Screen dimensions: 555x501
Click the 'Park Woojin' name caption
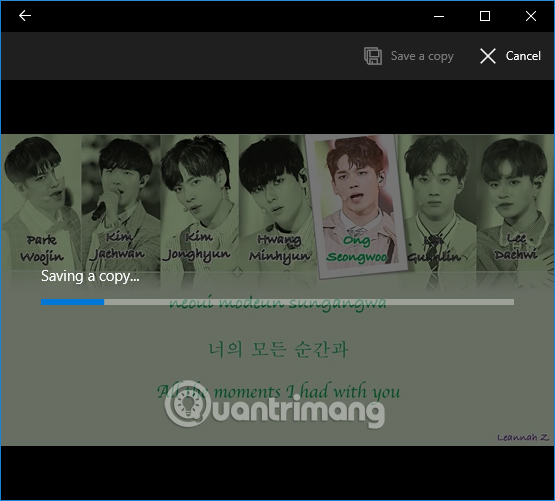point(42,249)
